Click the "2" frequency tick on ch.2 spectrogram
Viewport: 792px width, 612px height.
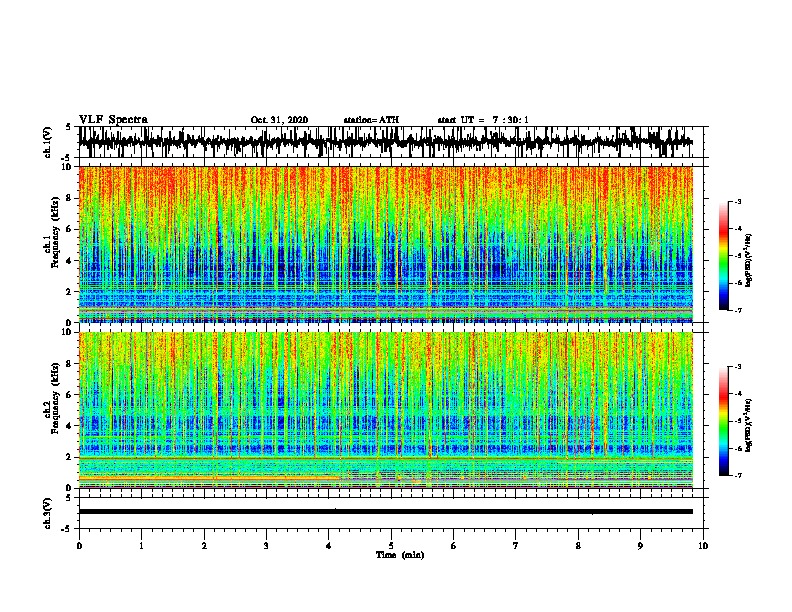tap(70, 457)
